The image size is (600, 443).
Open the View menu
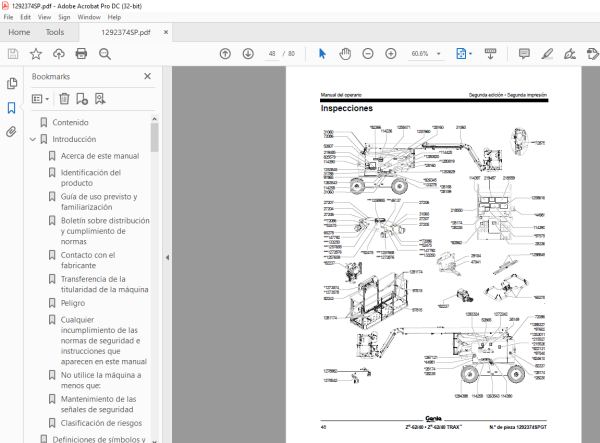pyautogui.click(x=44, y=17)
